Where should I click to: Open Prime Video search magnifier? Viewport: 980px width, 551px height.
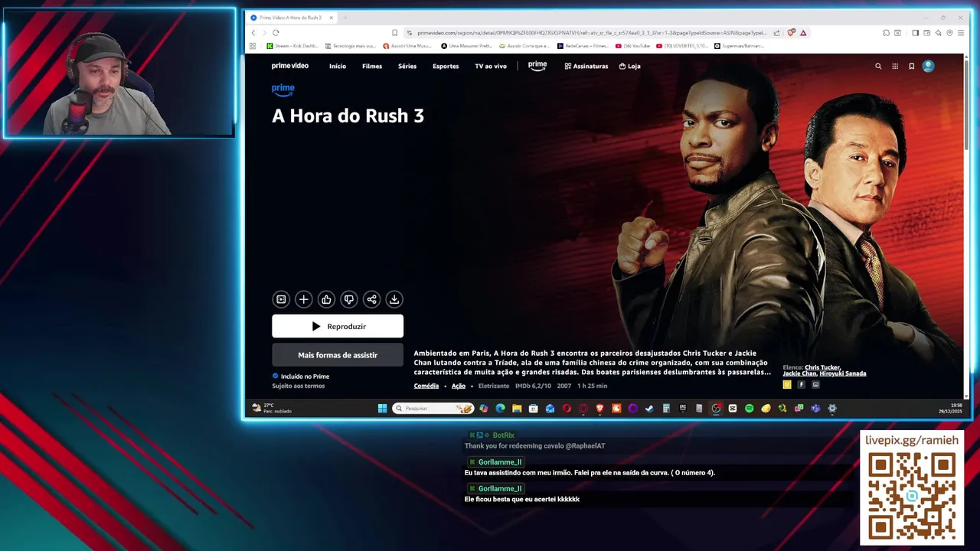[x=878, y=66]
